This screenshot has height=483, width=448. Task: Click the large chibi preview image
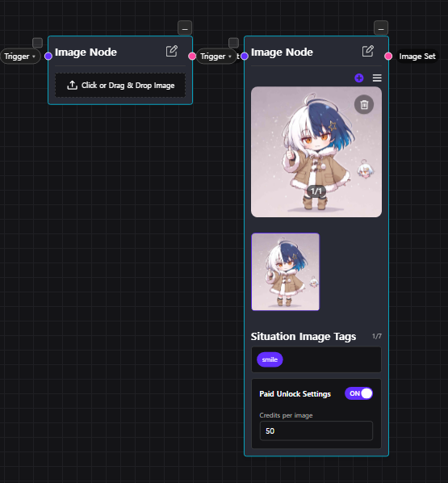[316, 152]
